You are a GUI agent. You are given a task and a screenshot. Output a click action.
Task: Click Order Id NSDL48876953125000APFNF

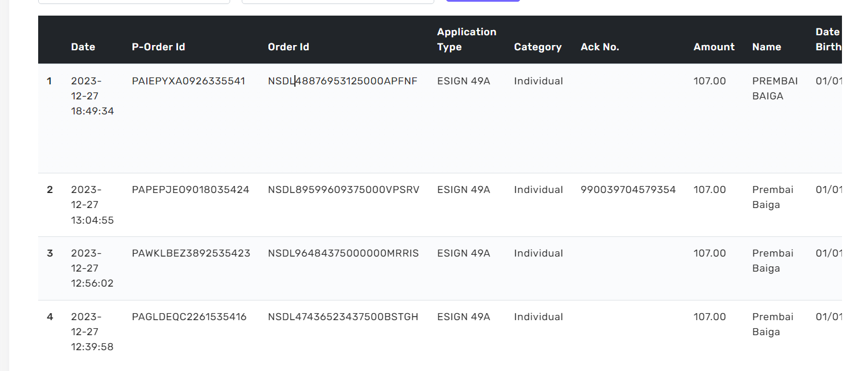click(342, 81)
